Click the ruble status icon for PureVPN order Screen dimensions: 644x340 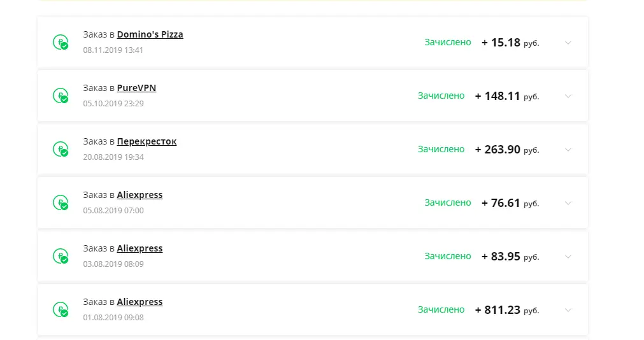(x=61, y=96)
